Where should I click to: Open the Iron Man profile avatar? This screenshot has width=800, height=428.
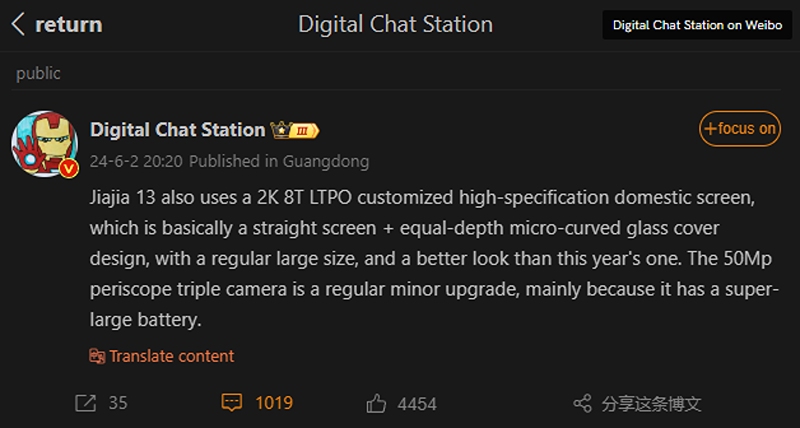pos(45,144)
